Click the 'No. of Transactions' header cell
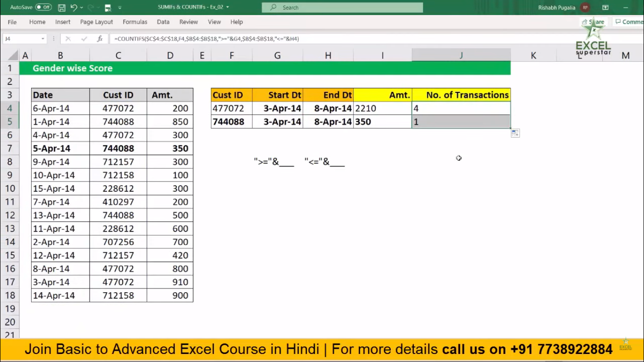This screenshot has width=644, height=362. coord(461,95)
